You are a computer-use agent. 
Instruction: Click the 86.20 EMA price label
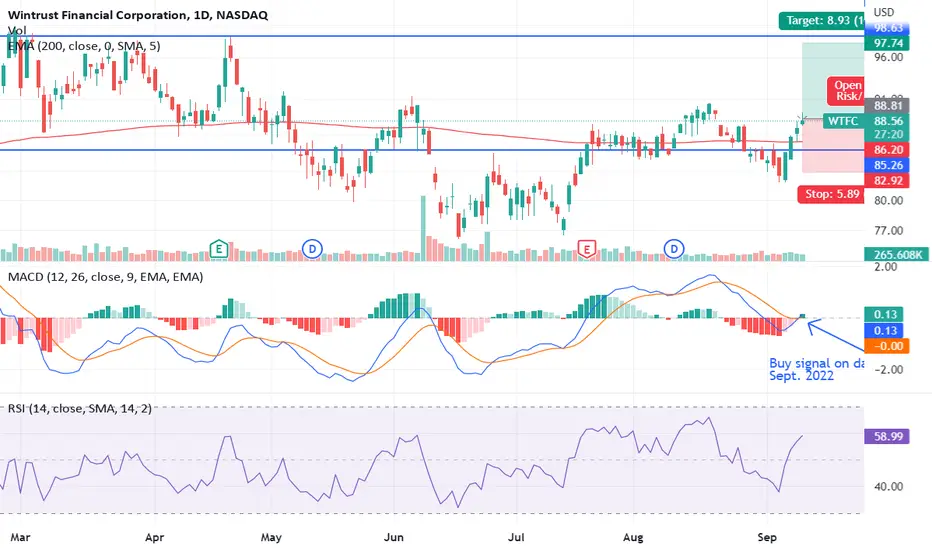(887, 150)
